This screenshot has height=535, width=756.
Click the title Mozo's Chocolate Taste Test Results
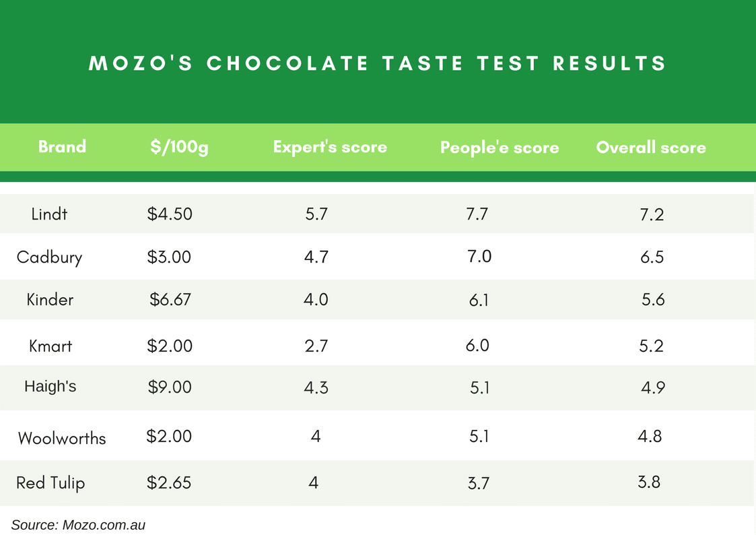(378, 63)
